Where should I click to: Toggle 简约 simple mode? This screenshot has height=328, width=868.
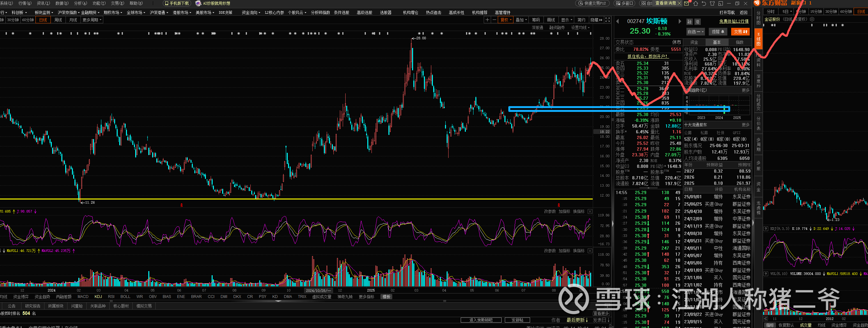(x=581, y=20)
